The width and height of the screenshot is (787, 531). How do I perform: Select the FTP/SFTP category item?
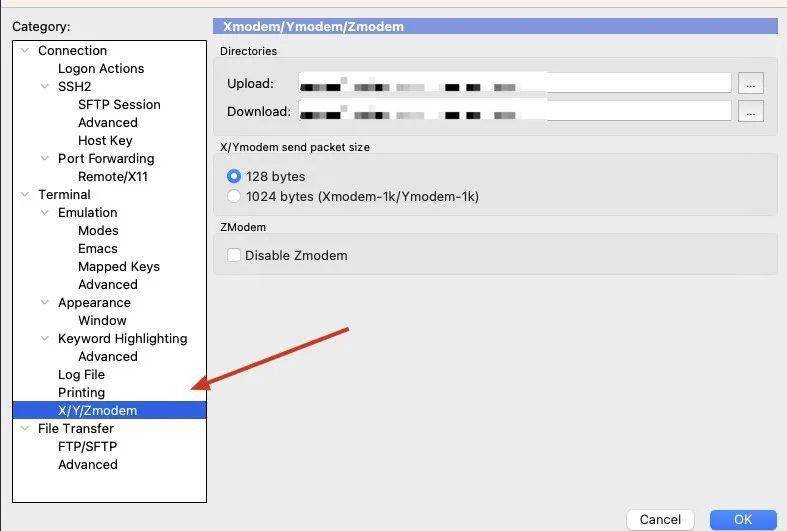87,447
